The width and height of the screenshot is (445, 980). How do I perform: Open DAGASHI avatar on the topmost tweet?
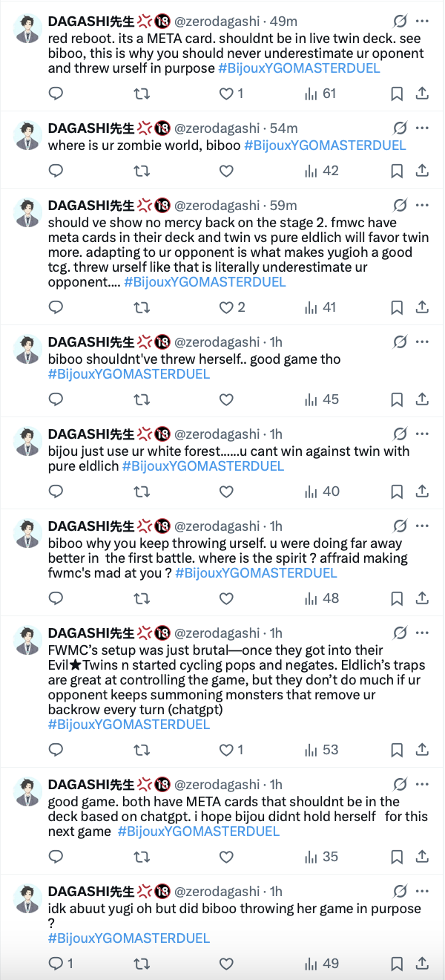coord(28,28)
